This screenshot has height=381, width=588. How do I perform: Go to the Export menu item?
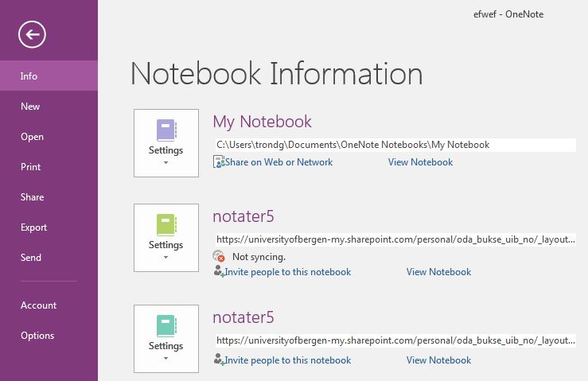coord(33,227)
